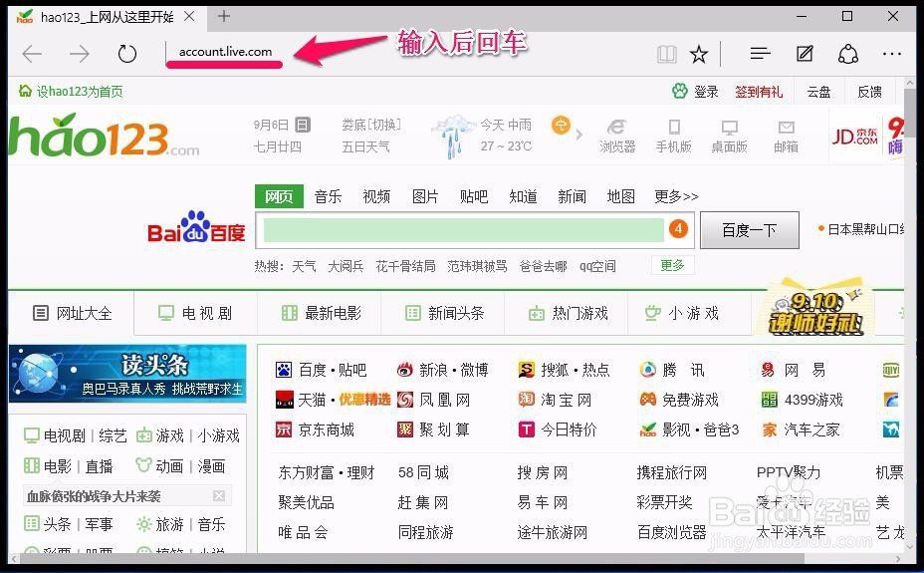Image resolution: width=924 pixels, height=573 pixels.
Task: Open 网址大全 navigation tab
Action: pos(73,313)
